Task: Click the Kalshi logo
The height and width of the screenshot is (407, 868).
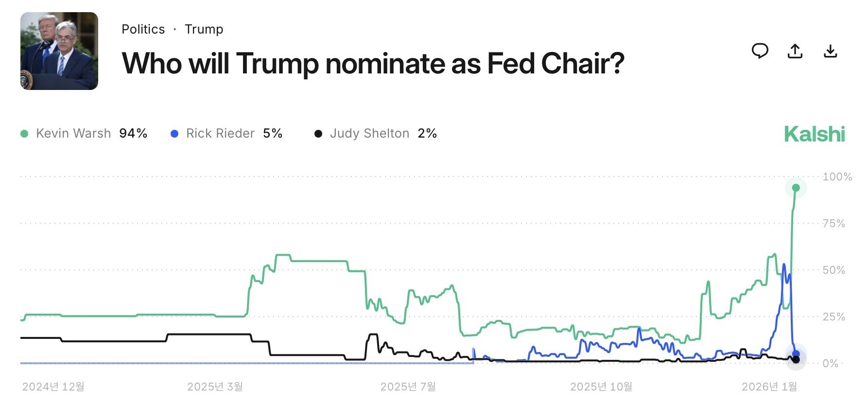Action: point(815,134)
